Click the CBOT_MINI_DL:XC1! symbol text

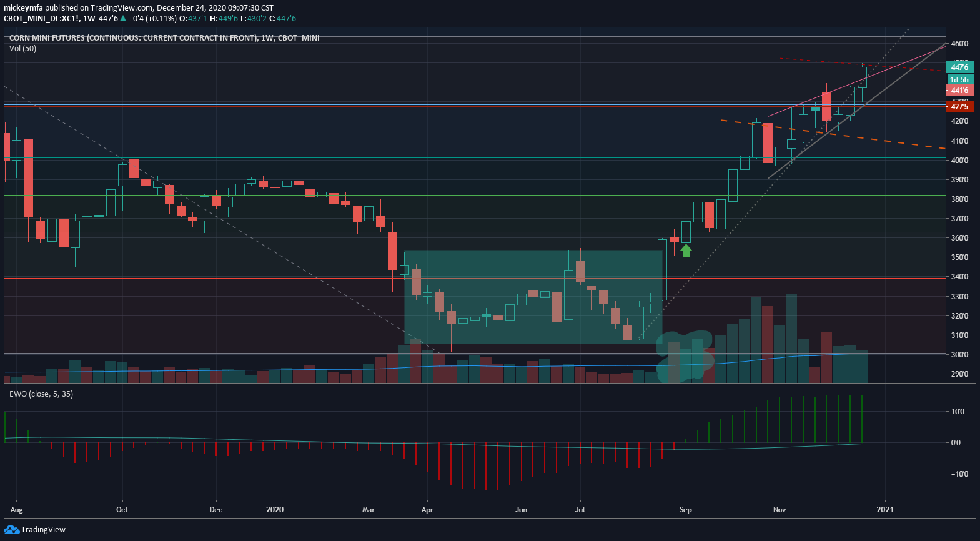(x=42, y=19)
